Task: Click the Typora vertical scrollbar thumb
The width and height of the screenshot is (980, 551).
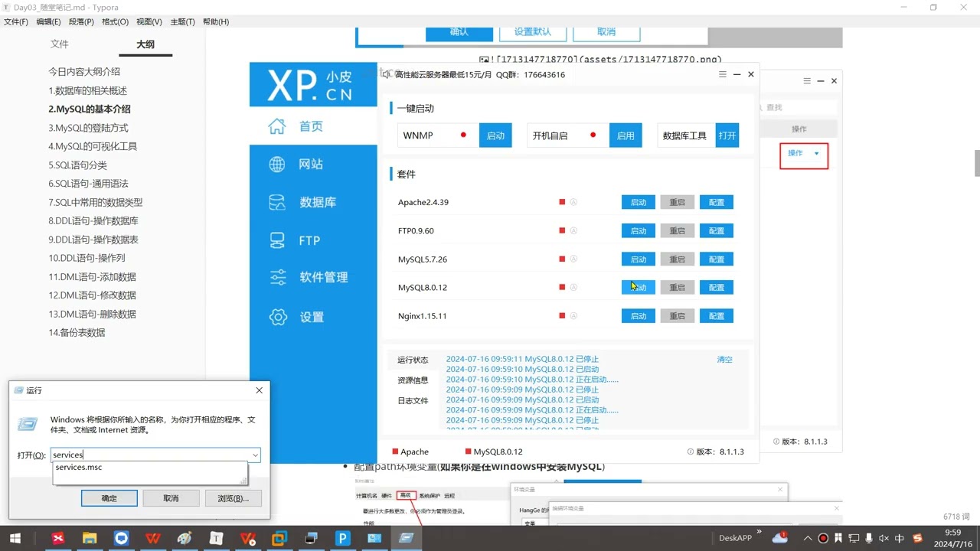Action: coord(977,163)
